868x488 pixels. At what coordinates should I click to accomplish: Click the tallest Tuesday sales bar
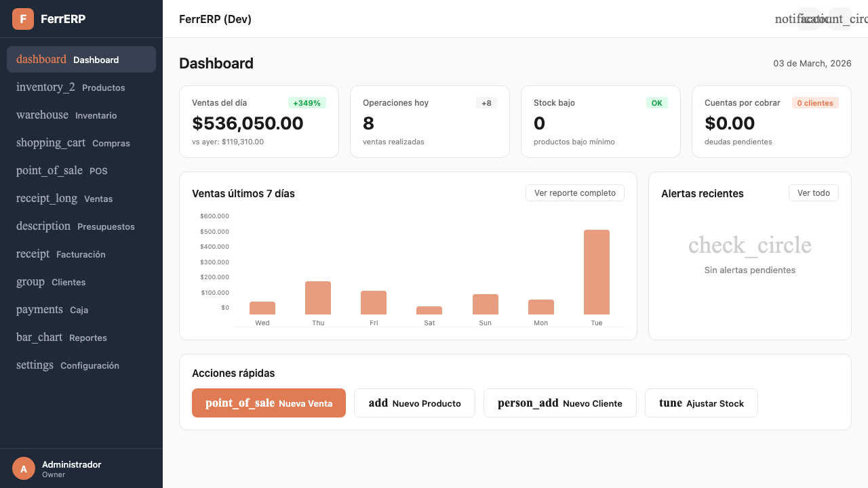tap(597, 271)
